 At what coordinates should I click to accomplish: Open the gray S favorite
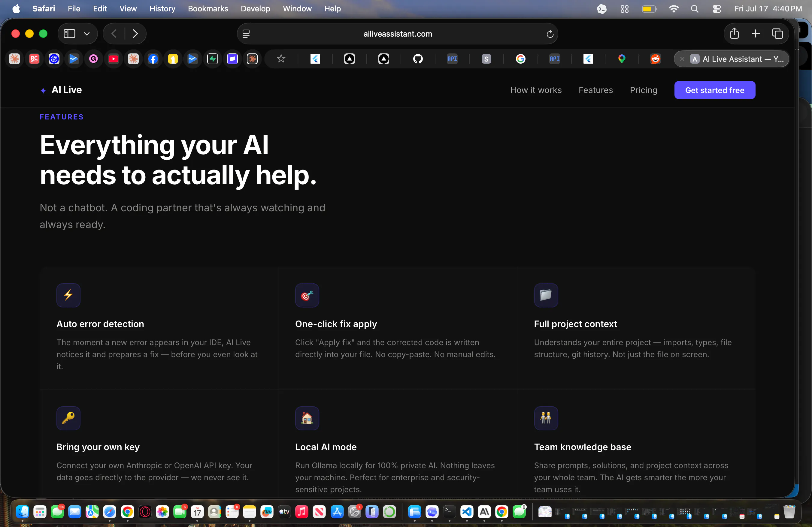[x=486, y=59]
